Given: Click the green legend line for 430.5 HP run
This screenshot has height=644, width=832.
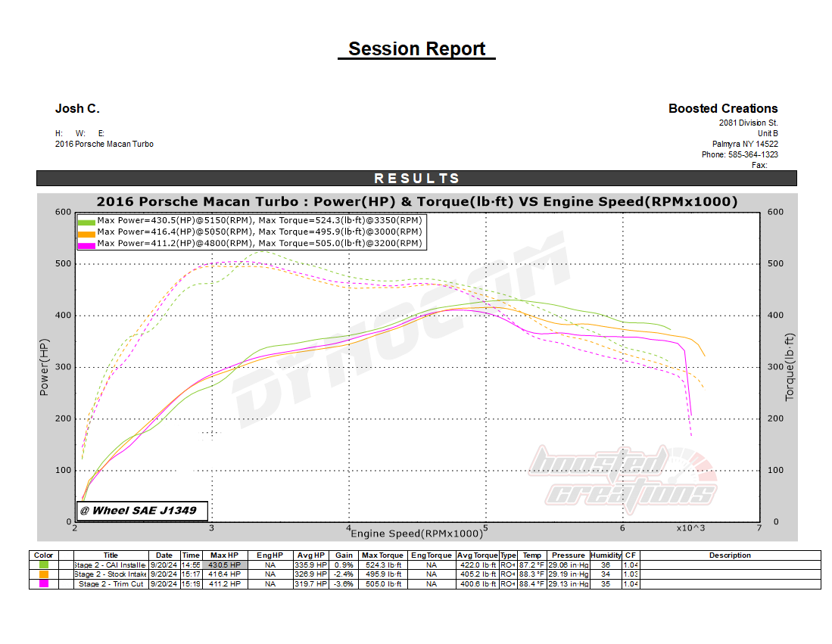Looking at the screenshot, I should point(87,222).
